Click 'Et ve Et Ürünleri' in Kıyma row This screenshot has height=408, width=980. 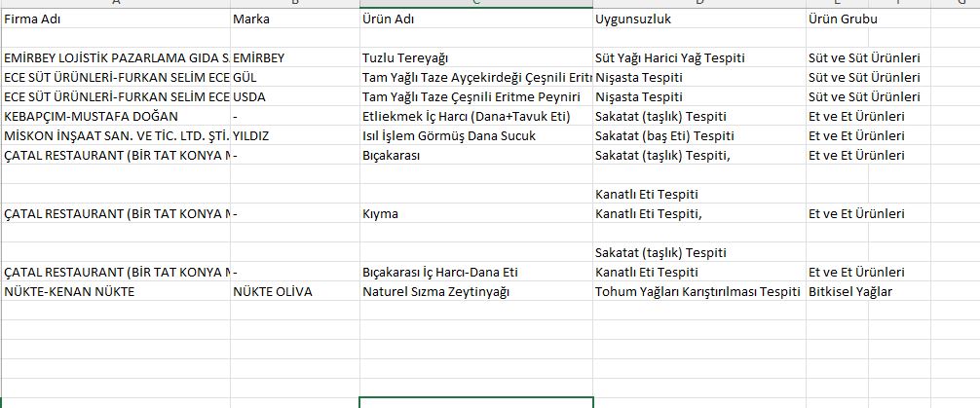point(856,213)
